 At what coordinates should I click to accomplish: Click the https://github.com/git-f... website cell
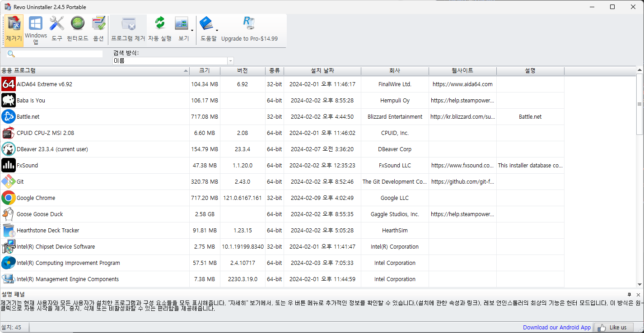(x=462, y=182)
